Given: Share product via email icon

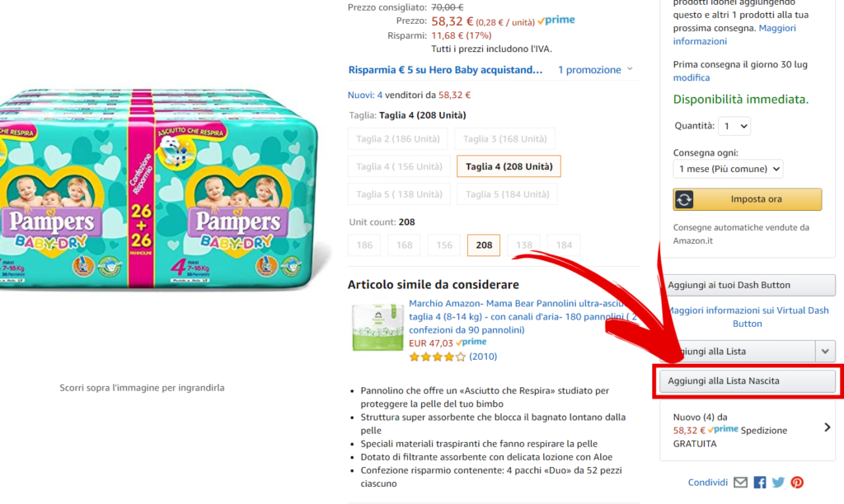Looking at the screenshot, I should (x=740, y=483).
